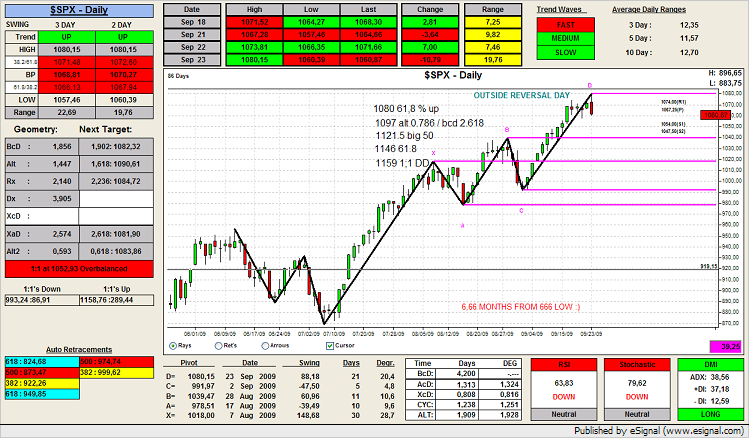Click the 1:1's Down value 993,24 :86,91
Screen dimensions: 749x438
42,300
